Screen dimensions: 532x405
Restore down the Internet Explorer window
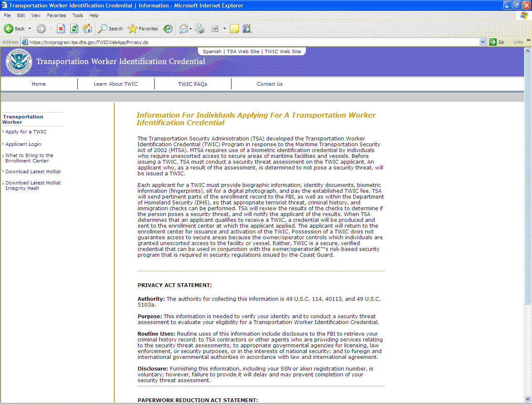pyautogui.click(x=517, y=5)
